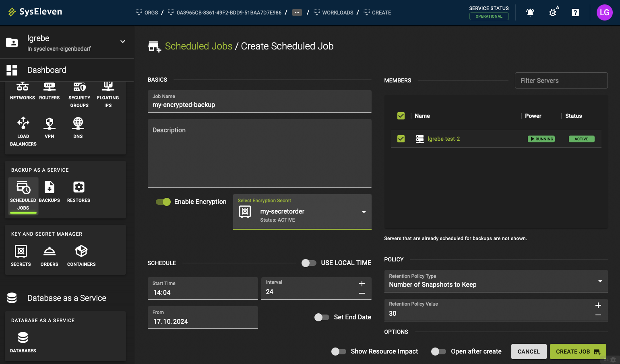Go to the organization ID breadcrumb
This screenshot has height=364, width=620.
[x=225, y=12]
